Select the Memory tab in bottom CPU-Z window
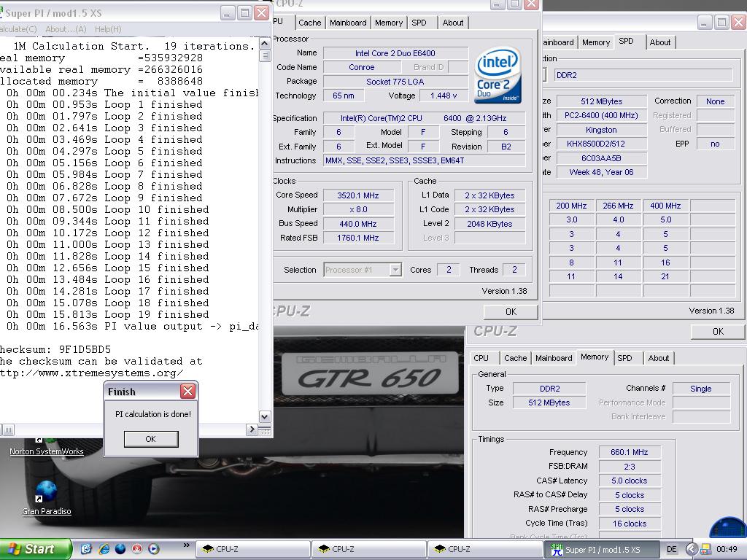This screenshot has height=560, width=747. point(595,357)
